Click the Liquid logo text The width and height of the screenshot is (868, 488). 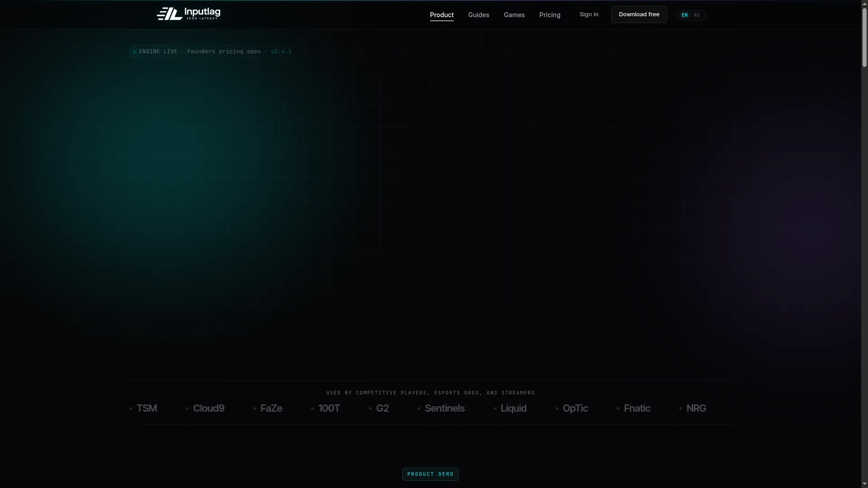click(x=513, y=408)
